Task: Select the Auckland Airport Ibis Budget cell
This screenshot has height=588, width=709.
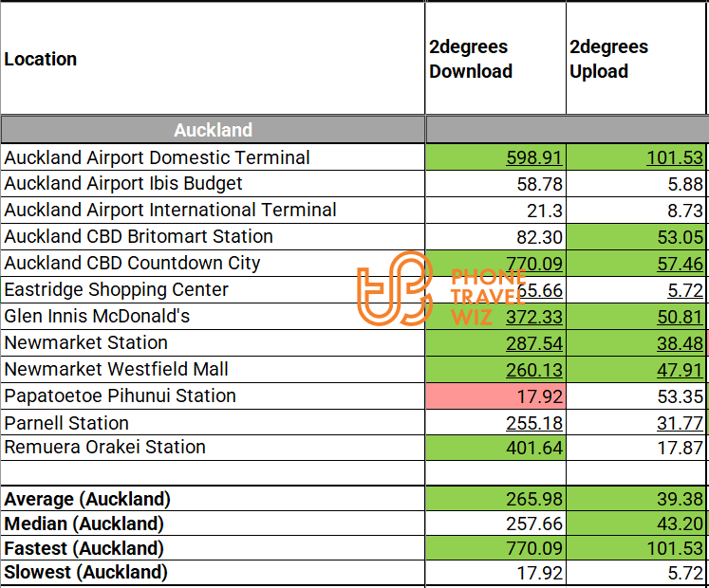Action: click(x=123, y=183)
